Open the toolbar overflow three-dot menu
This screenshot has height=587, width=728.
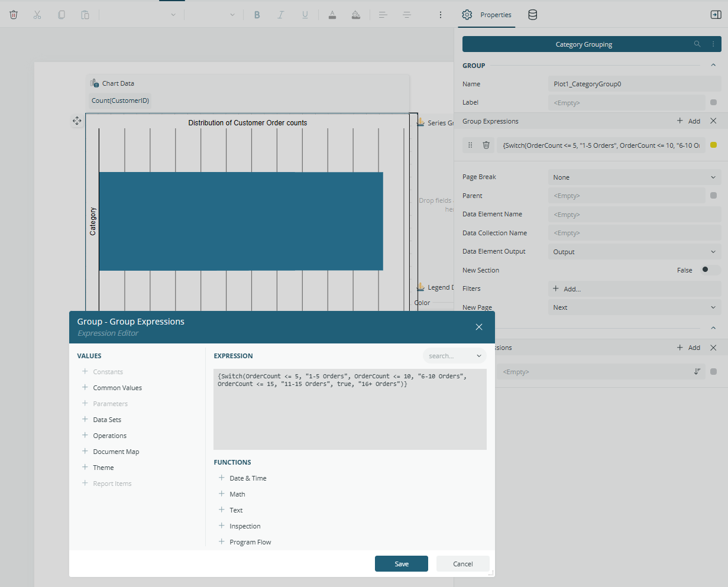pos(441,15)
